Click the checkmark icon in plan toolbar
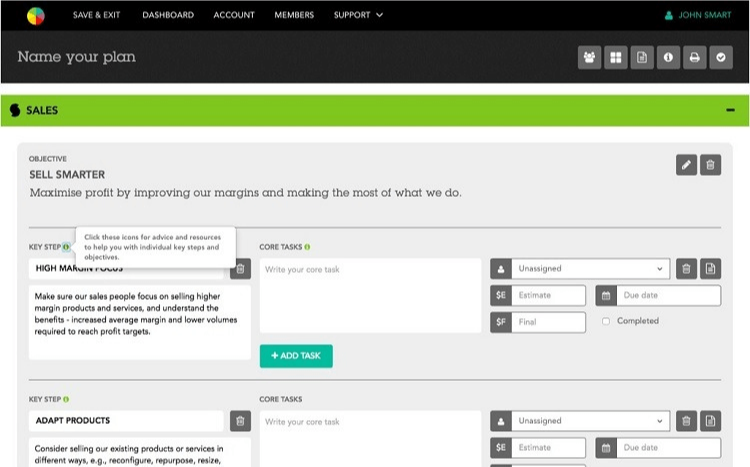 click(720, 58)
